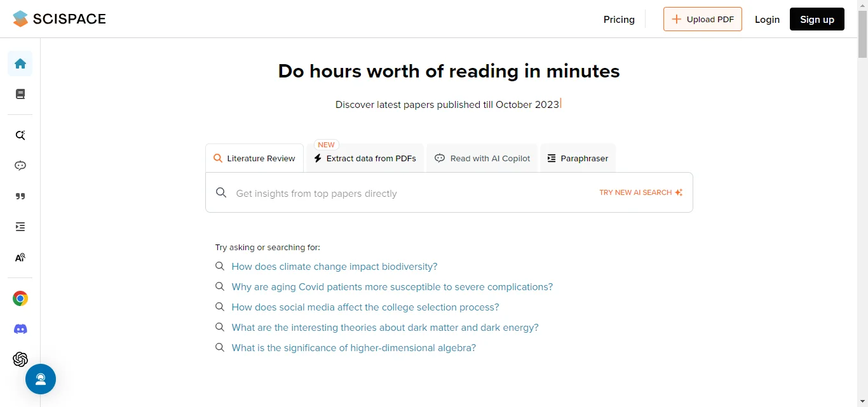Open the Chrome extension icon

click(x=20, y=298)
